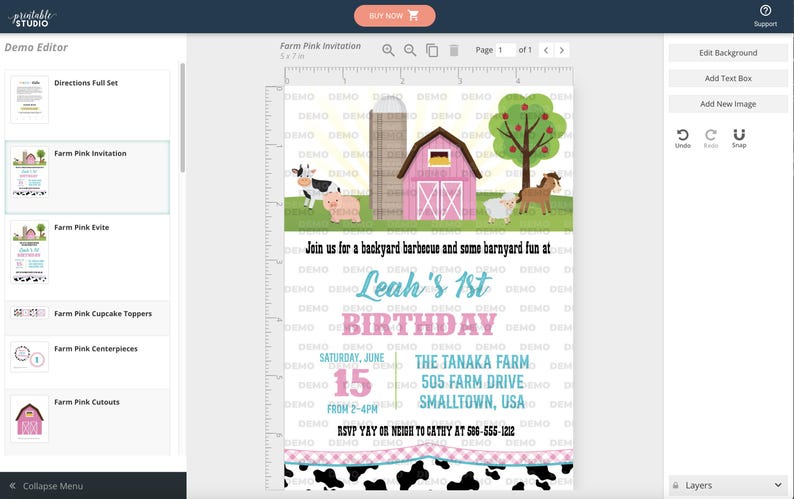Click the Layers lock icon
The height and width of the screenshot is (499, 794).
coord(676,485)
